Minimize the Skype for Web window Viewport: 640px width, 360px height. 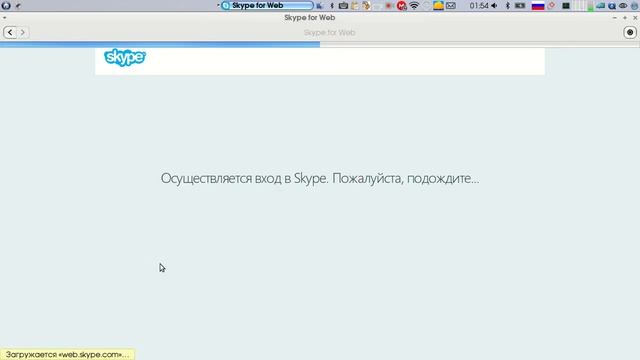615,18
